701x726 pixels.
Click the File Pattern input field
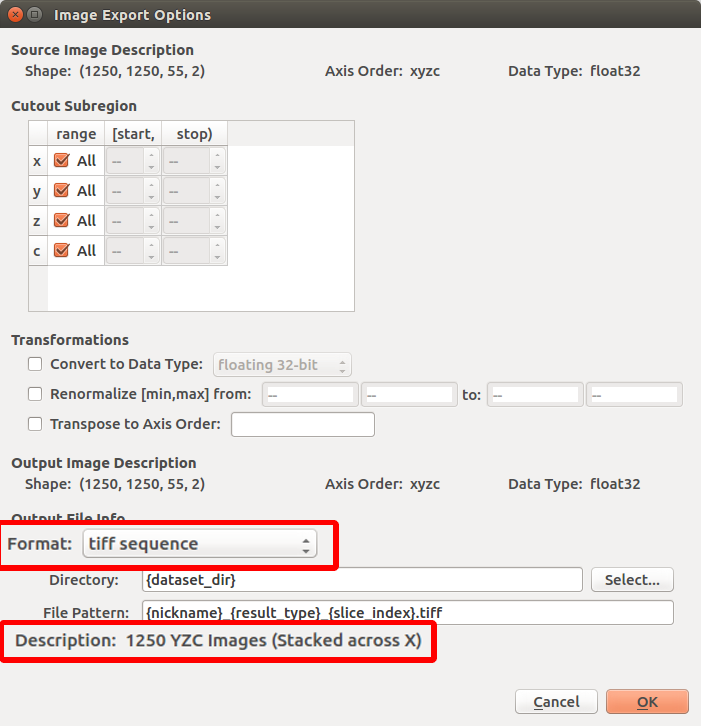click(x=408, y=611)
